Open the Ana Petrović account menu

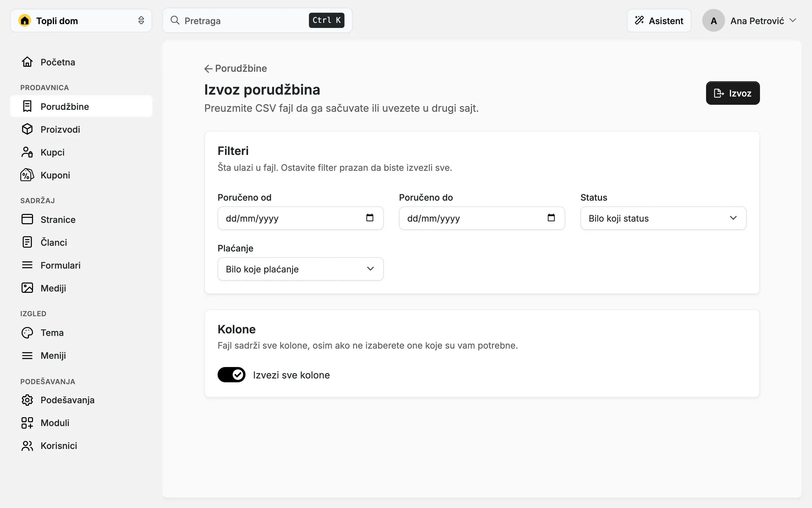750,21
